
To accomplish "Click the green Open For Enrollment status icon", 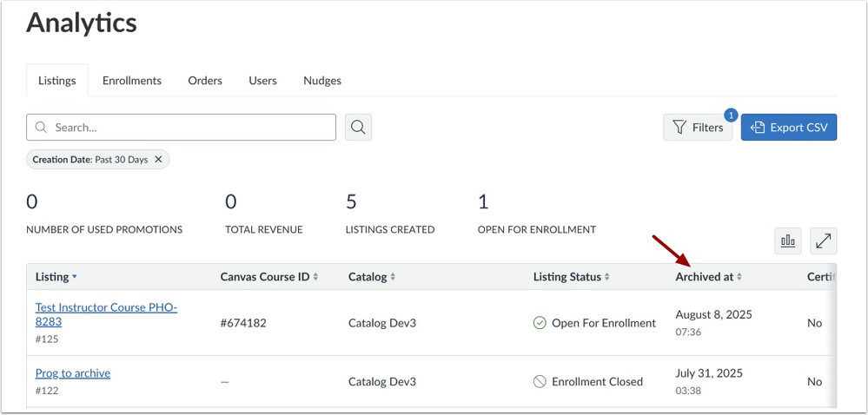I will (540, 323).
